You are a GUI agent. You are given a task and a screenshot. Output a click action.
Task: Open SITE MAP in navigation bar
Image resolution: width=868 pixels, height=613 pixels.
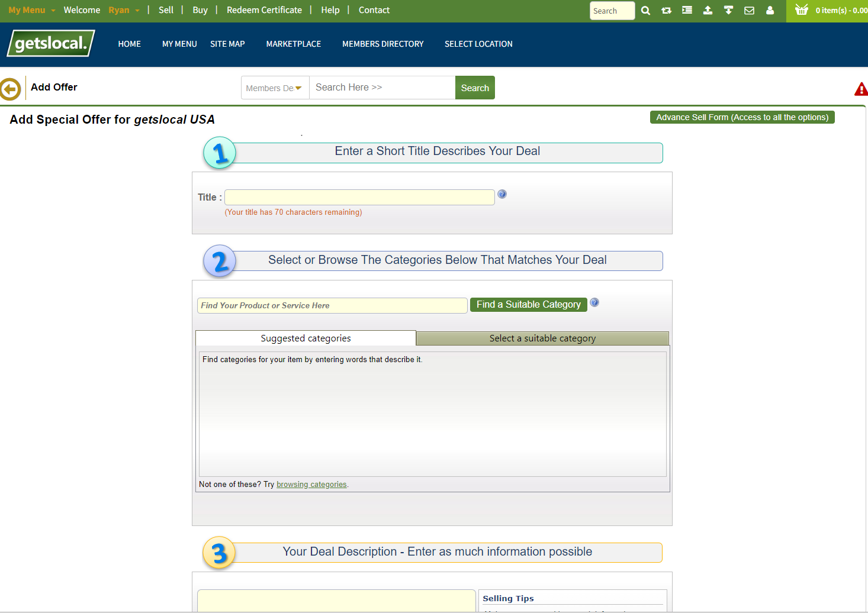point(227,44)
